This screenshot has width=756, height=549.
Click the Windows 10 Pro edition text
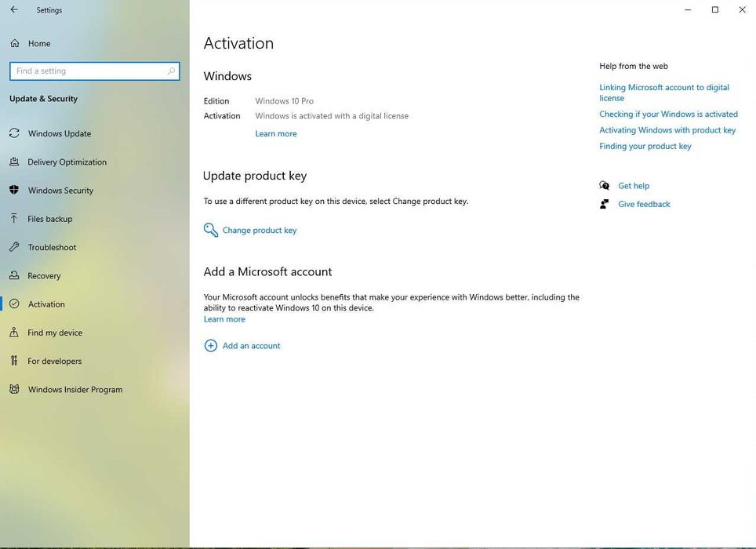click(284, 100)
